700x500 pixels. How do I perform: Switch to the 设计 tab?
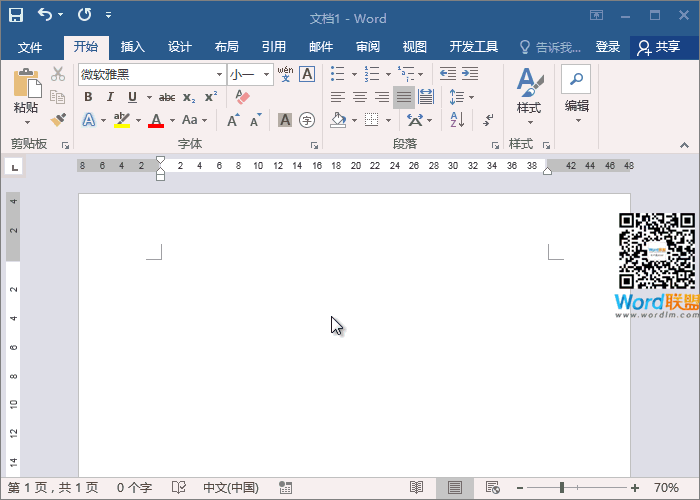(179, 46)
